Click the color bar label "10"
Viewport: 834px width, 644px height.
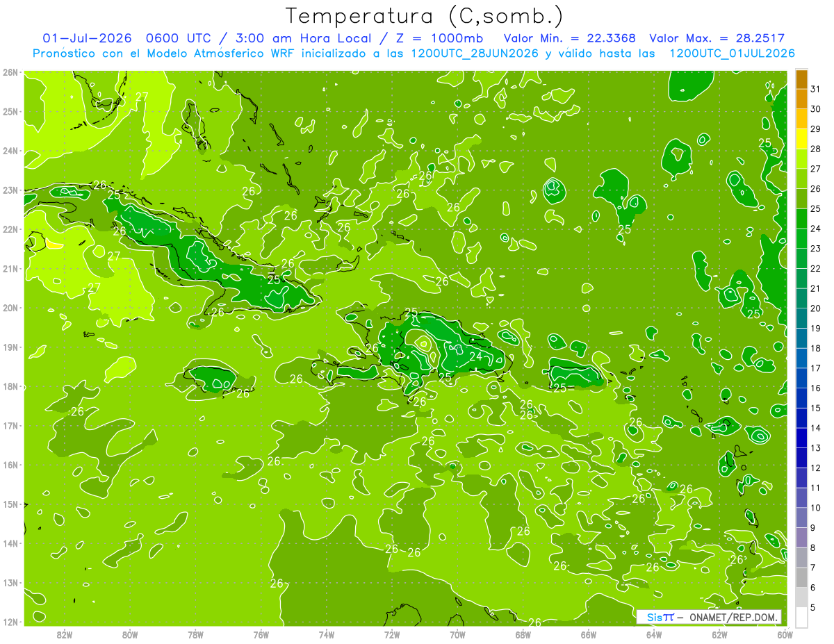tap(816, 508)
